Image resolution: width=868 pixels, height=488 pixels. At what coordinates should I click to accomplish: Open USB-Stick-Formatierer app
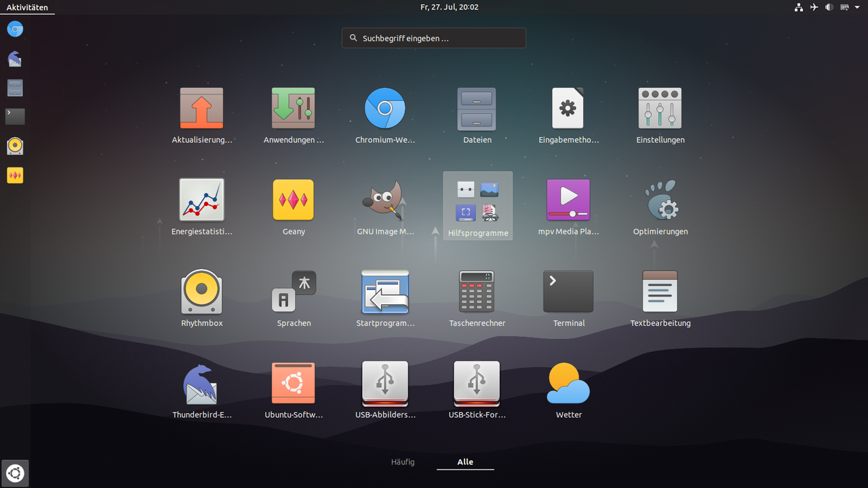click(x=477, y=384)
